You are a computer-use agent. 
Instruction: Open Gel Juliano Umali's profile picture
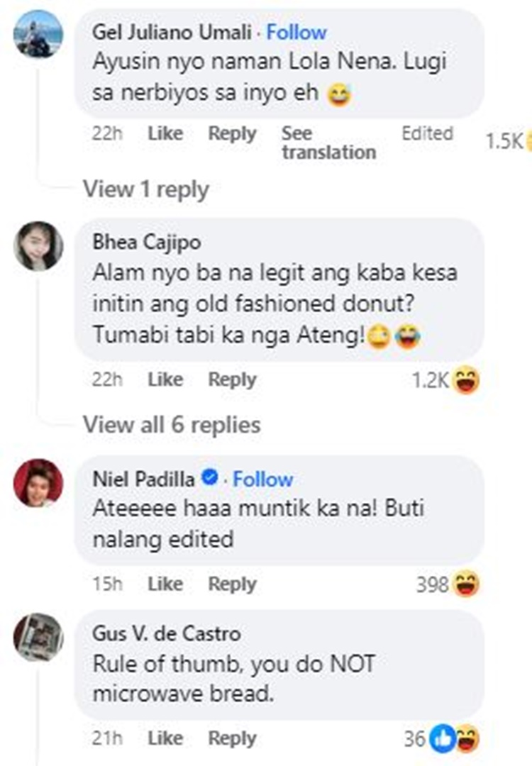(38, 33)
